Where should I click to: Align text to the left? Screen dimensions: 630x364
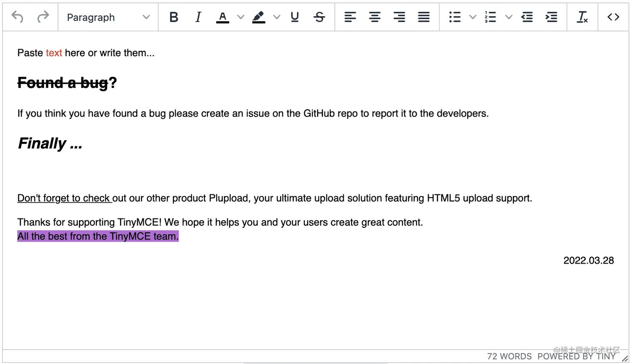[x=350, y=17]
